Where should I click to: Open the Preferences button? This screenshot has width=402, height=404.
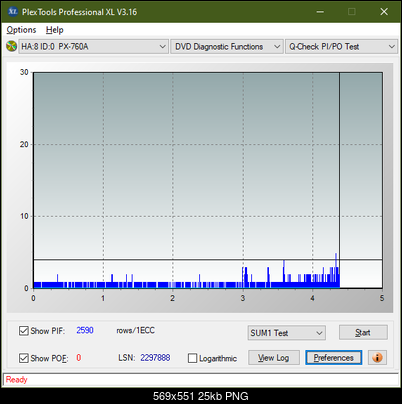(x=333, y=358)
